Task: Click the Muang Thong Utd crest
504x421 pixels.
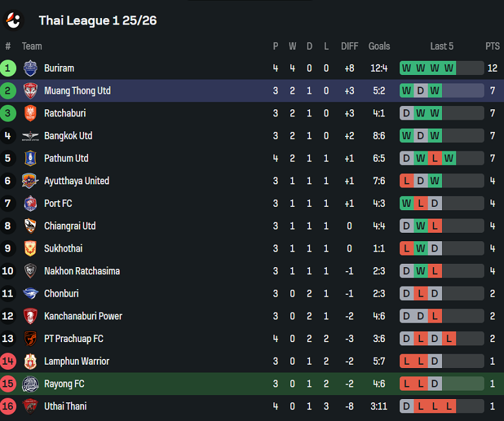Action: [30, 91]
